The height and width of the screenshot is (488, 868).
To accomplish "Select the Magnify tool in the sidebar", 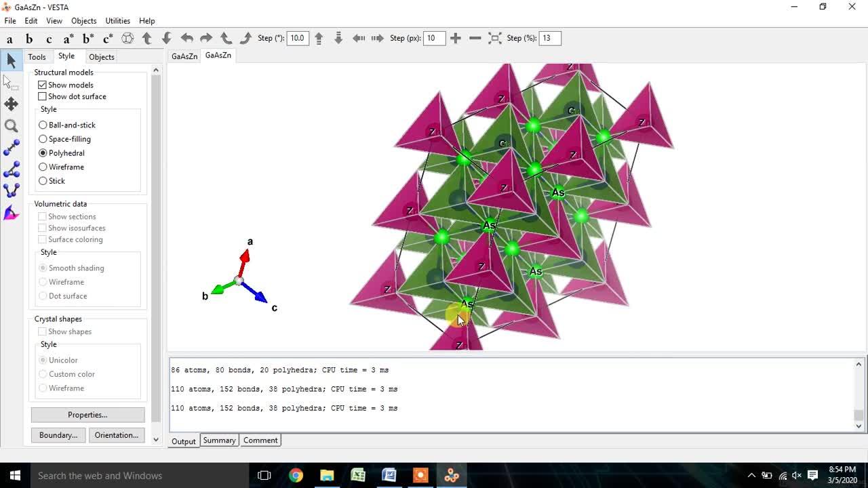I will tap(10, 125).
